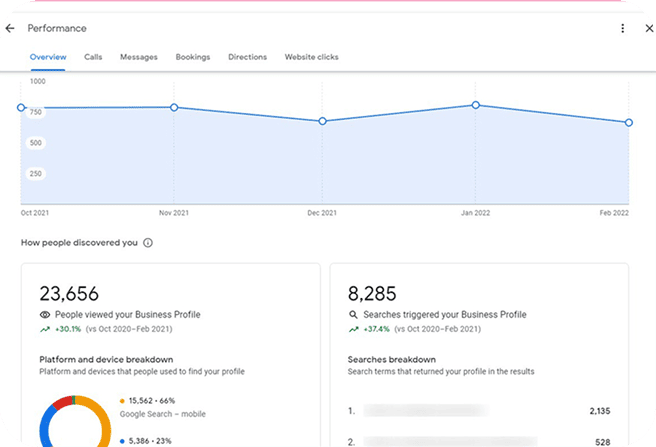Click the back arrow next to Performance
656x447 pixels.
click(10, 29)
